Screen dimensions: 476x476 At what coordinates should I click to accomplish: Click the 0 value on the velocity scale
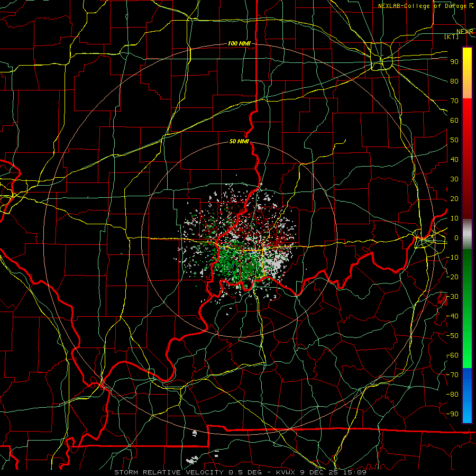tap(456, 238)
